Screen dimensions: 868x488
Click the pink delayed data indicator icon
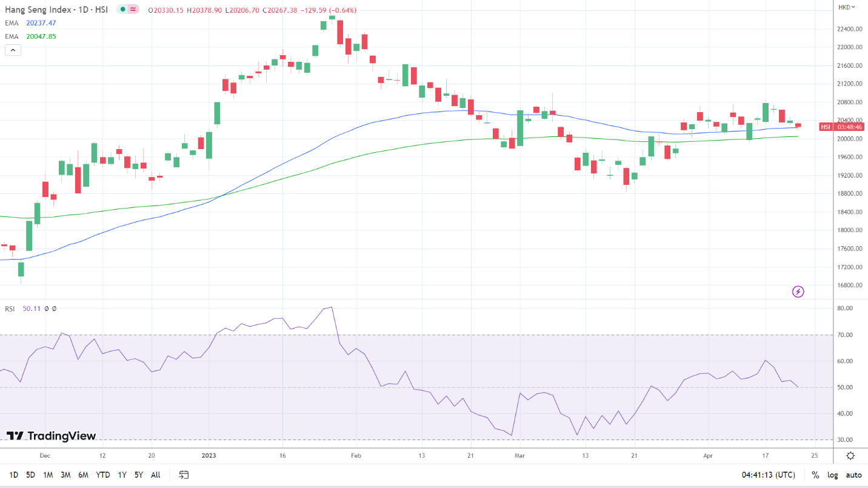point(133,10)
